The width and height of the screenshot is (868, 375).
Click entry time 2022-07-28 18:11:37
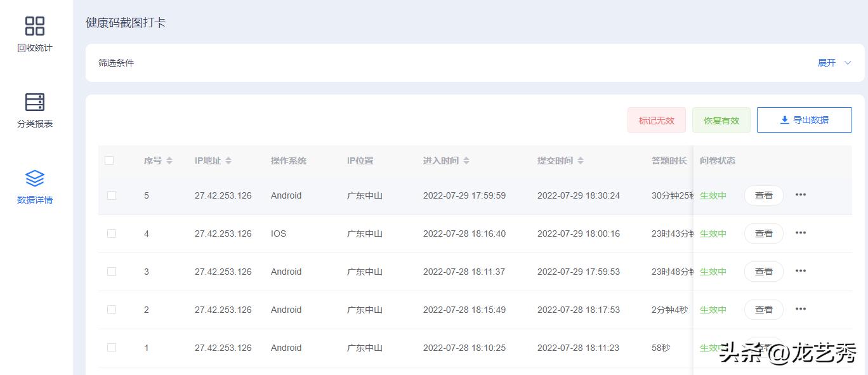click(464, 272)
